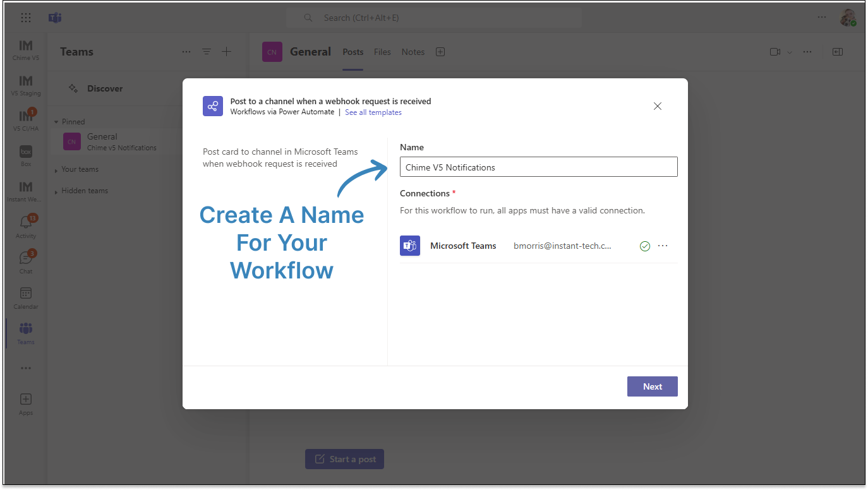Open Teams panel more options ellipsis
The image size is (868, 490).
click(x=186, y=52)
